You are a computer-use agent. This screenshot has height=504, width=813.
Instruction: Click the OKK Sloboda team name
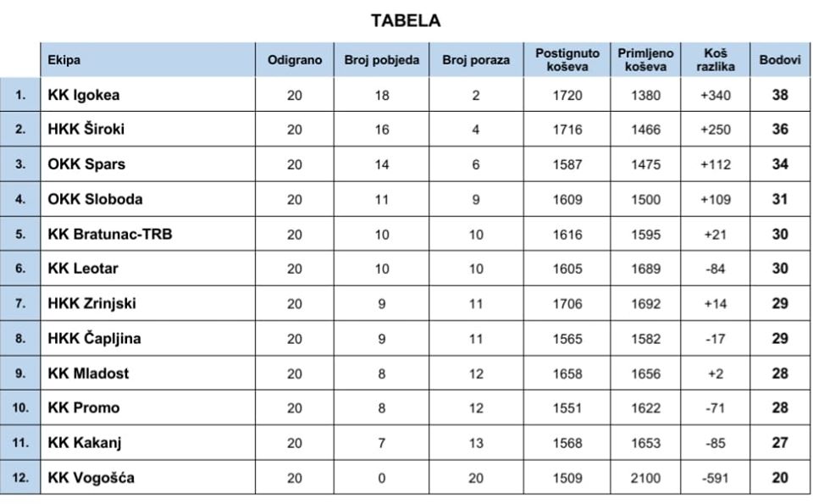95,199
